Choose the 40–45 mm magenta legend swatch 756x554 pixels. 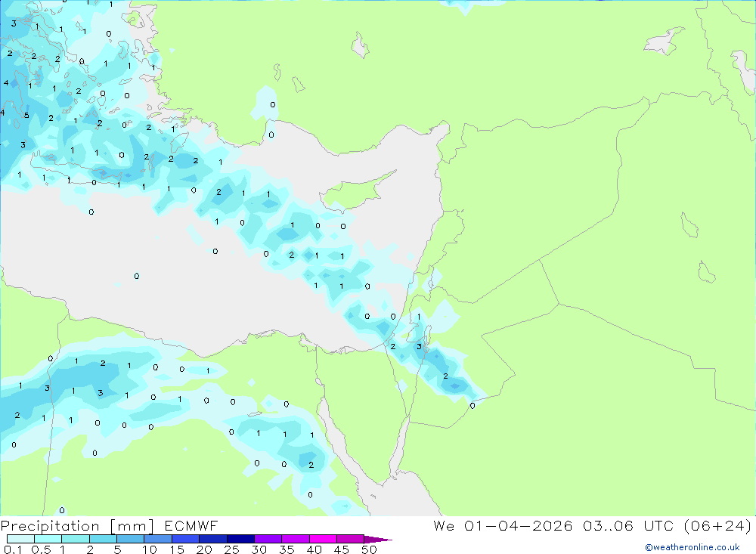click(323, 539)
